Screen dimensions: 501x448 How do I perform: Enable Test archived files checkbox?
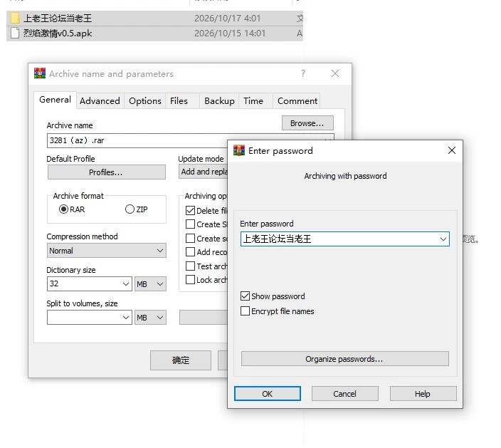click(x=190, y=266)
